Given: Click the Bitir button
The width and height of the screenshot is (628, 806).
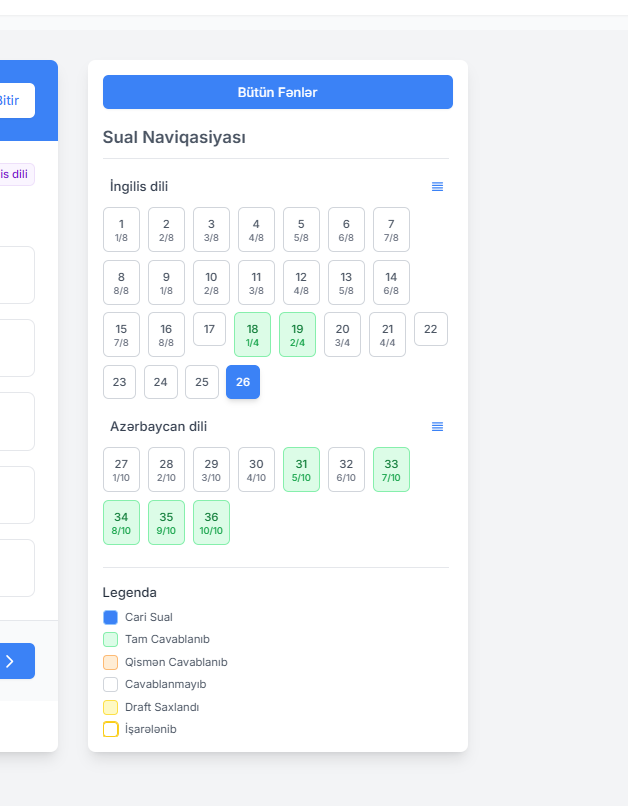Looking at the screenshot, I should point(10,101).
